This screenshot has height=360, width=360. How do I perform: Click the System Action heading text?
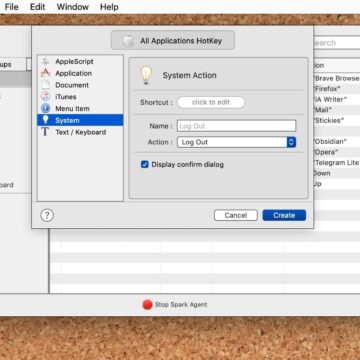coord(189,75)
